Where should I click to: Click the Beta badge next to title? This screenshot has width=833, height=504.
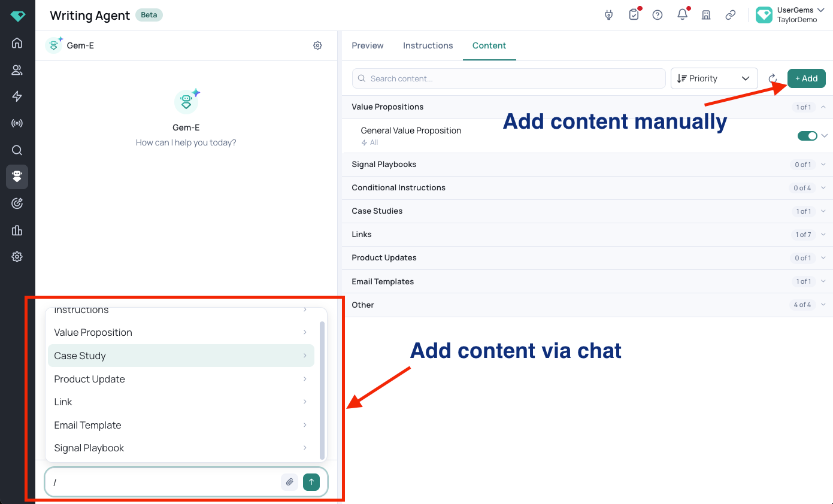click(149, 15)
